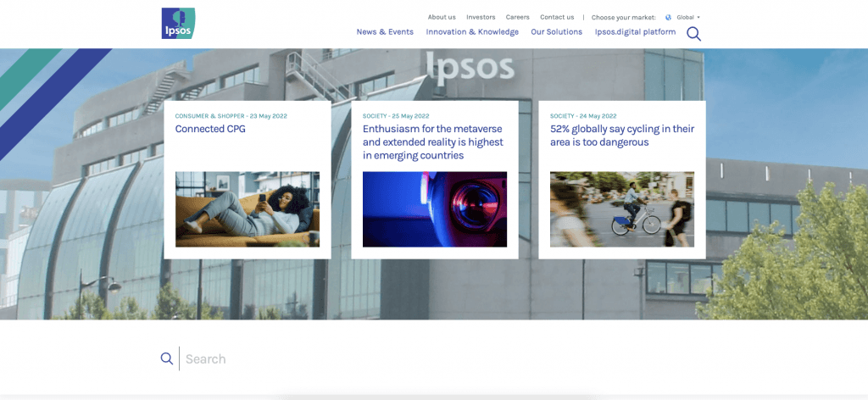Open the header search magnifier icon
The width and height of the screenshot is (868, 400).
(x=693, y=34)
